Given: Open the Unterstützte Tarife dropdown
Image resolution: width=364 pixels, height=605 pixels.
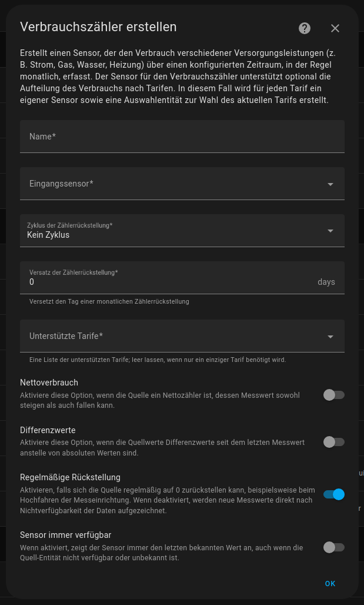Looking at the screenshot, I should (173, 336).
